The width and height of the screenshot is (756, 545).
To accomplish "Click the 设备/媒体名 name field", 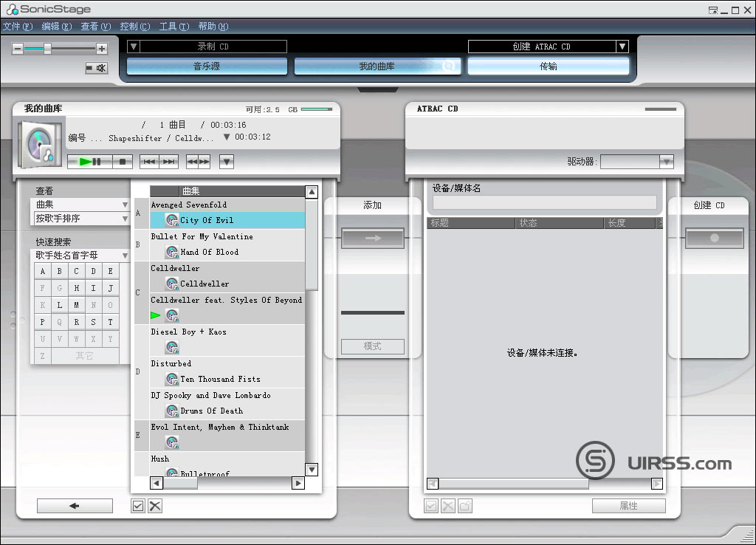I will click(544, 202).
